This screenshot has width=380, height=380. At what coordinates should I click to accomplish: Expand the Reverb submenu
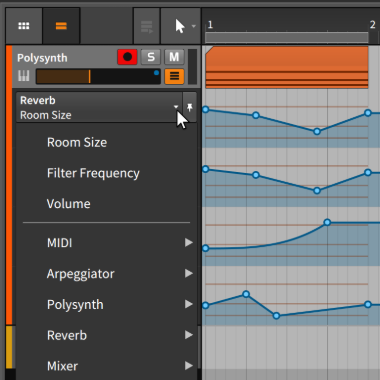tap(107, 335)
